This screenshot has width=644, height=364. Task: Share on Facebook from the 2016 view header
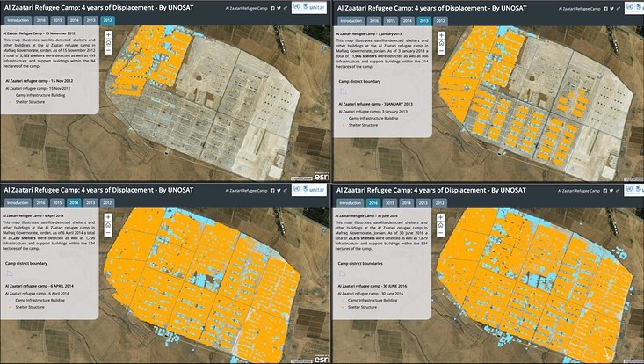[x=605, y=191]
